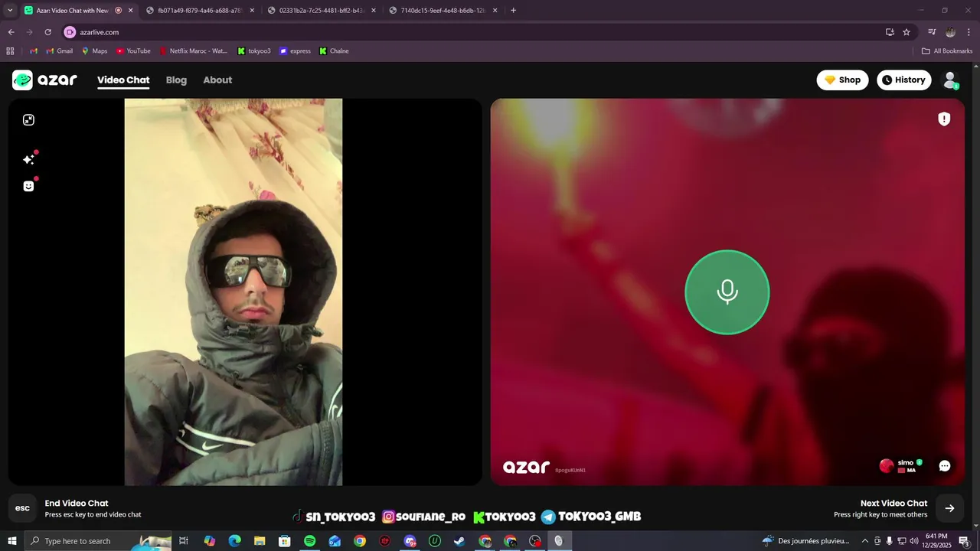Open the chat message bubble
Image resolution: width=980 pixels, height=551 pixels.
(x=945, y=466)
